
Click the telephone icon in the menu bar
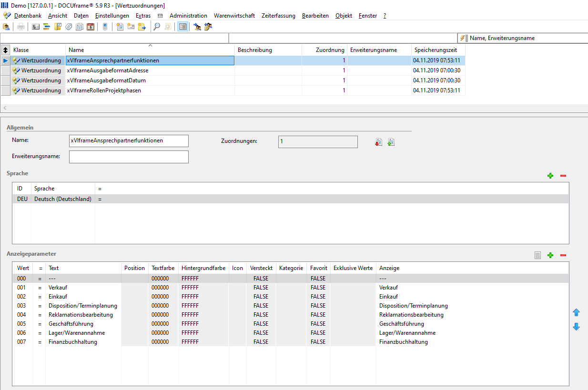click(x=160, y=16)
